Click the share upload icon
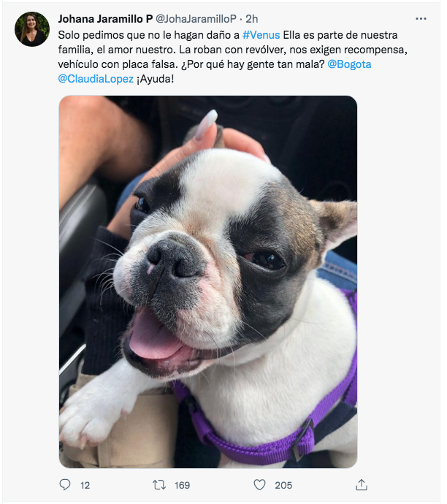 click(362, 485)
